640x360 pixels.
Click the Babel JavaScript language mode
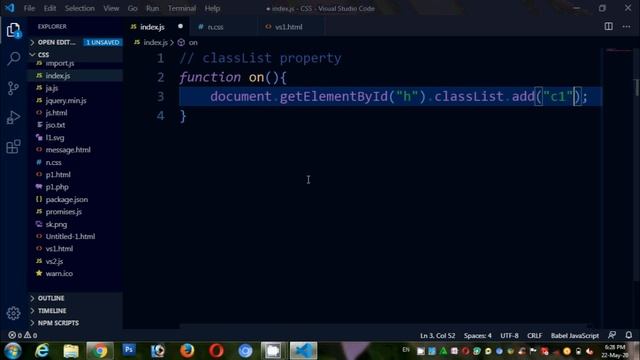(575, 336)
